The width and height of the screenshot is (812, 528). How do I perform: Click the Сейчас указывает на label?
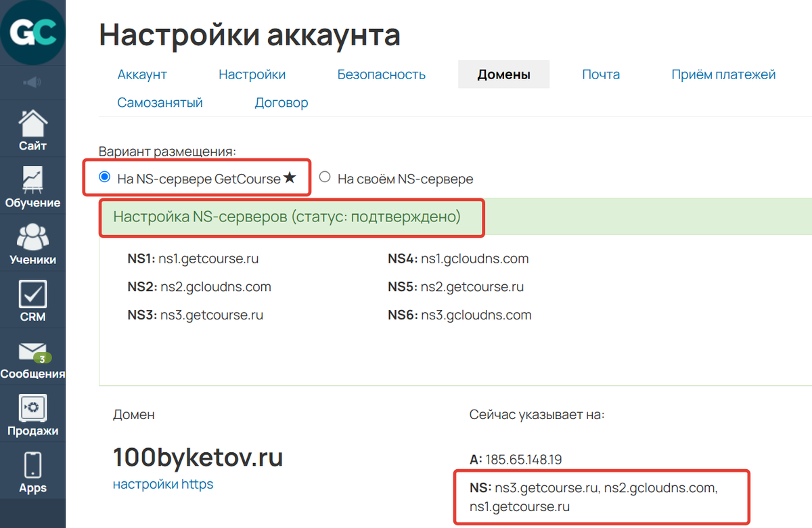tap(537, 414)
